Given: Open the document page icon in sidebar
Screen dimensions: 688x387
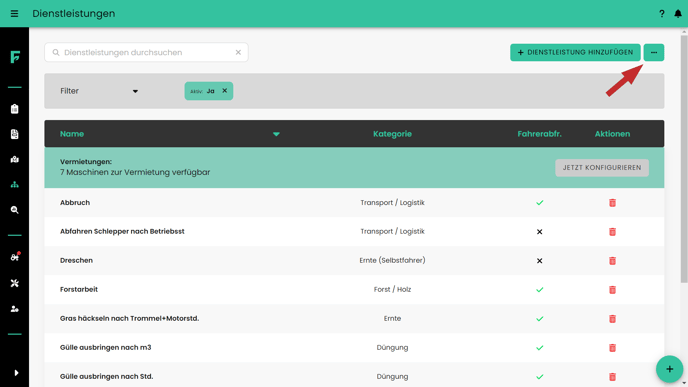Looking at the screenshot, I should 14,134.
